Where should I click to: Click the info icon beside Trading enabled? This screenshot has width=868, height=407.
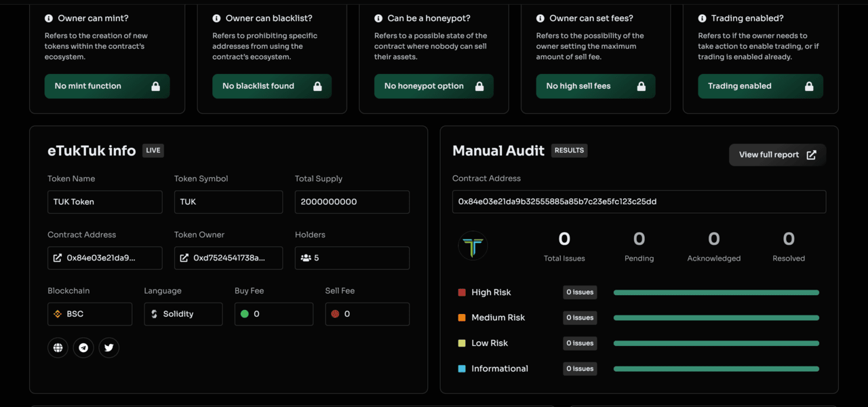coord(703,18)
